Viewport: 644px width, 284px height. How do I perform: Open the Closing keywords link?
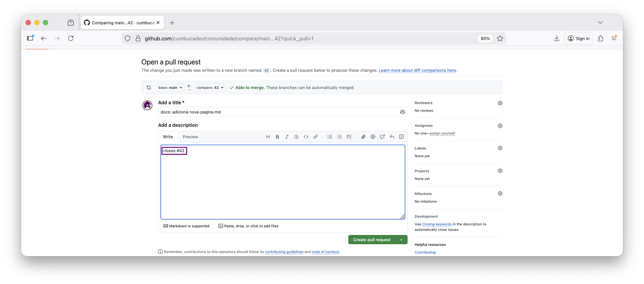(x=437, y=224)
